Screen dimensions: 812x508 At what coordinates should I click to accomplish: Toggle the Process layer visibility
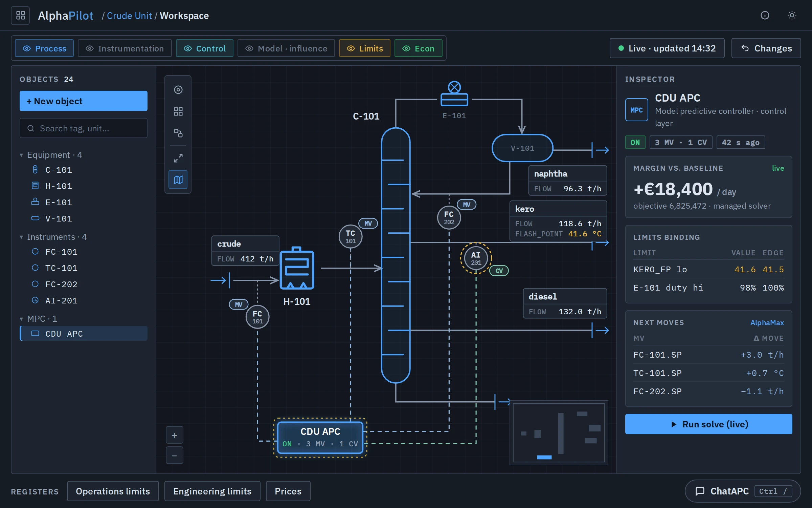point(44,48)
